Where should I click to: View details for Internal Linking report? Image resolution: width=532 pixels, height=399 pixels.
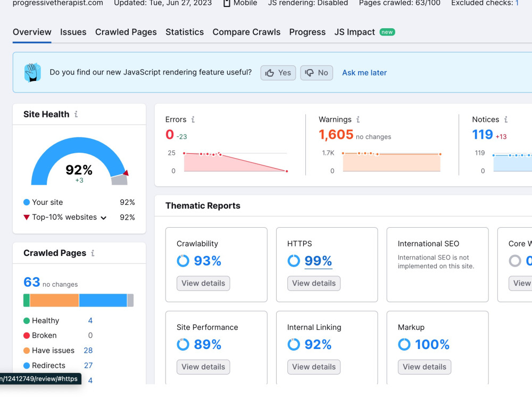[x=314, y=367]
